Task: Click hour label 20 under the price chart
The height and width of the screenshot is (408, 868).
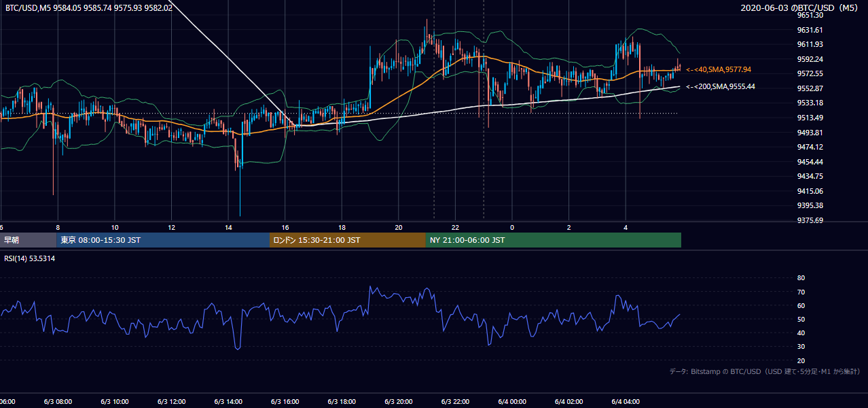Action: (x=399, y=227)
